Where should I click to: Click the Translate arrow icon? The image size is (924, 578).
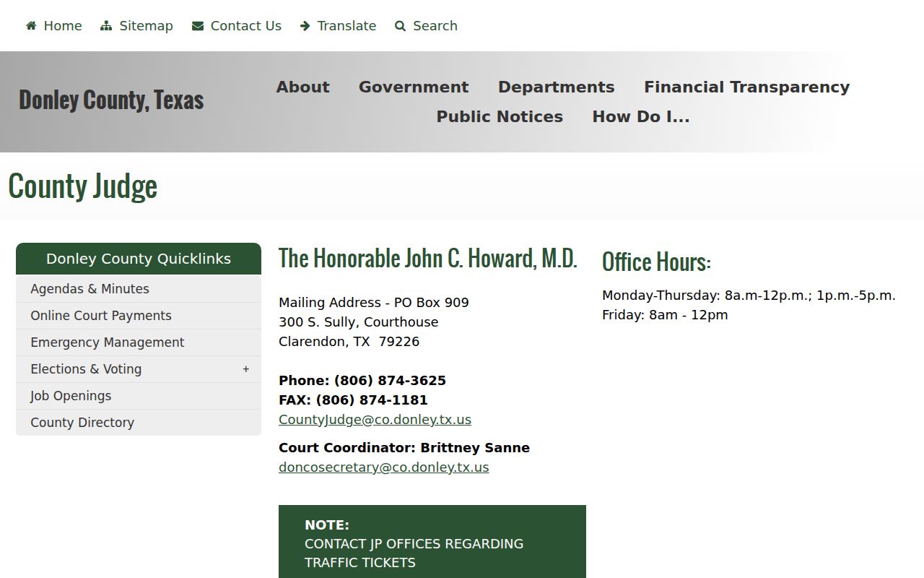point(305,26)
